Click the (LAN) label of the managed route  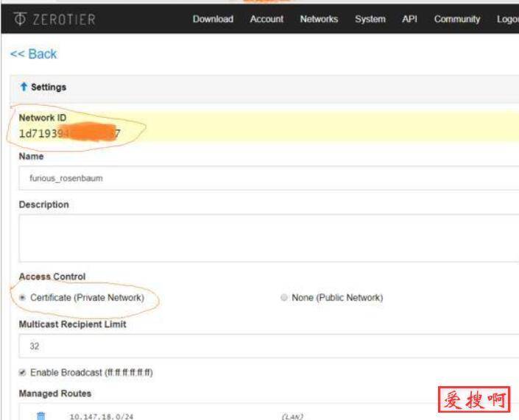[294, 416]
